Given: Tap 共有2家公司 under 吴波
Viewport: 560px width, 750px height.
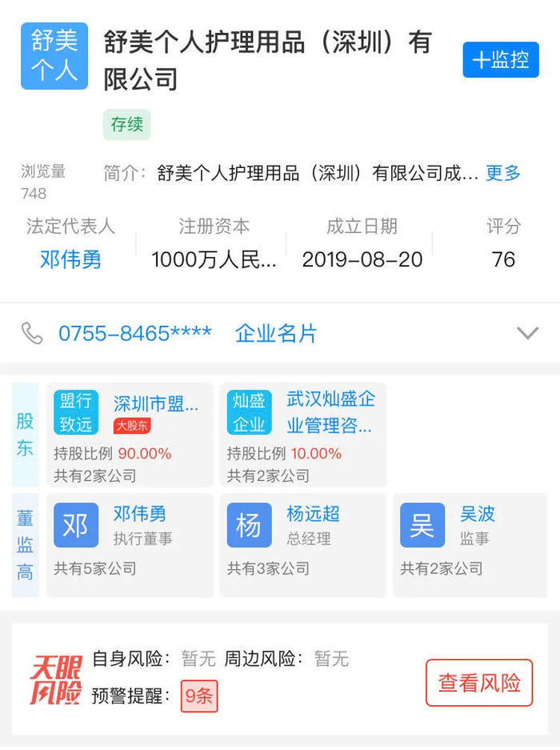Looking at the screenshot, I should pos(442,568).
